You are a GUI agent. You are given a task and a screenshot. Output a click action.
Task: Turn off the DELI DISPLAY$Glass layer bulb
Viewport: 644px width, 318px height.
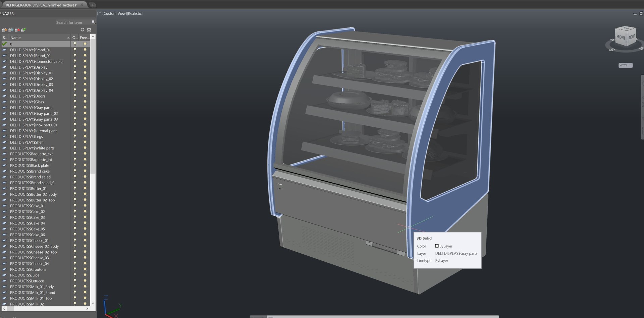pyautogui.click(x=75, y=102)
